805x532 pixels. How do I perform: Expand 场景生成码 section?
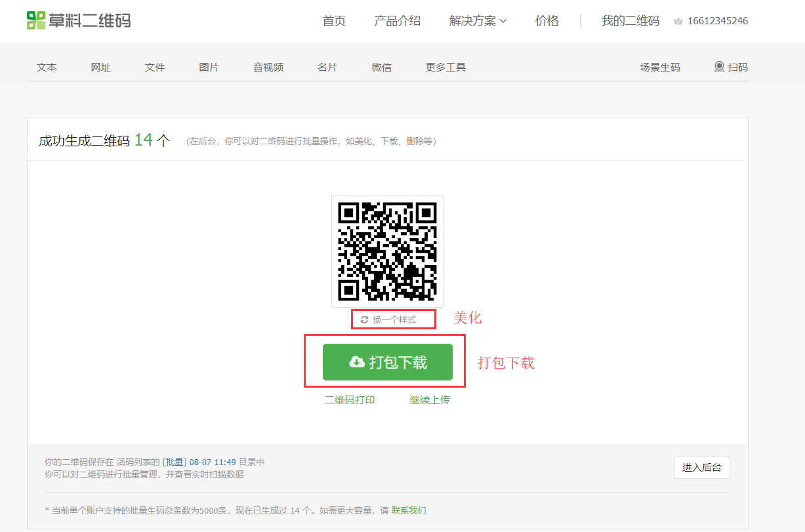click(x=659, y=66)
